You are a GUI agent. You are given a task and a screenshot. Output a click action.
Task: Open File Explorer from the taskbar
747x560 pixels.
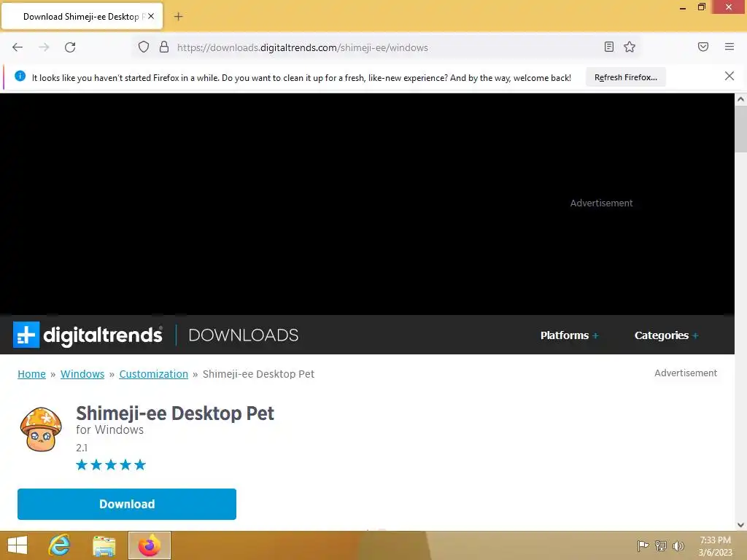coord(104,546)
